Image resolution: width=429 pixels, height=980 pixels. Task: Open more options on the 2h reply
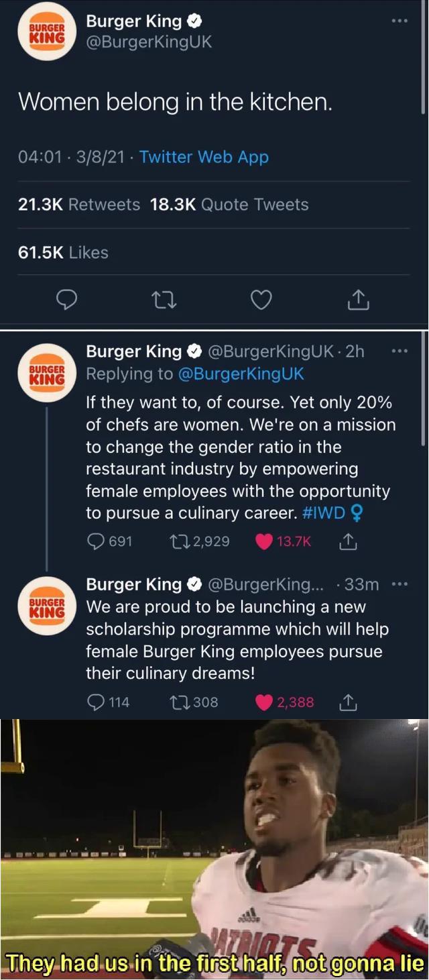[x=400, y=351]
